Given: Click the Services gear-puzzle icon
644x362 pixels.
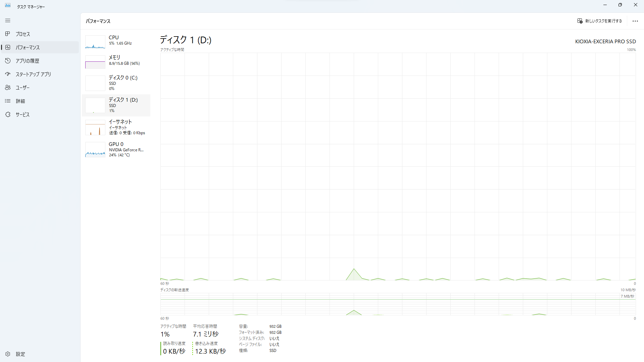Looking at the screenshot, I should tap(8, 114).
